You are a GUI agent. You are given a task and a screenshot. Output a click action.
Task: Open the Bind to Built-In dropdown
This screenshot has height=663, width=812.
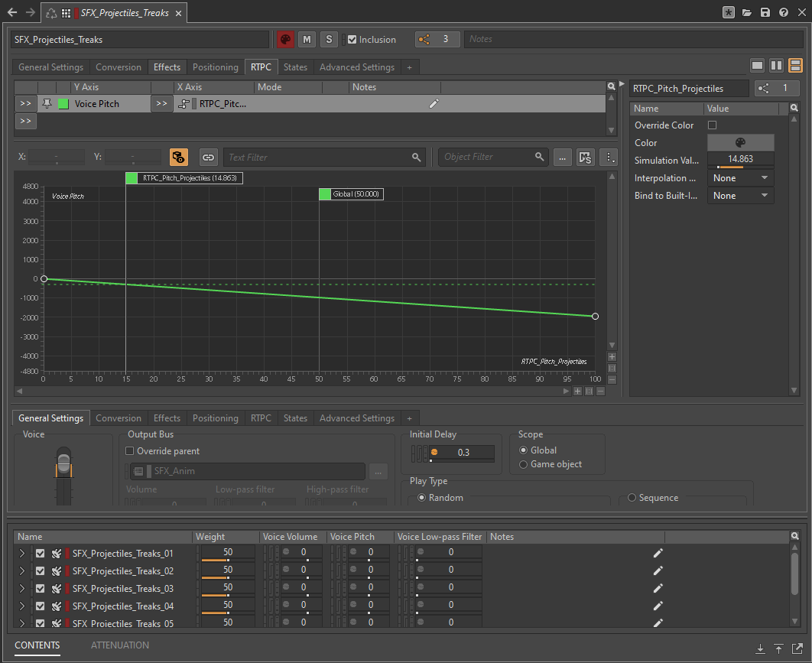tap(740, 196)
